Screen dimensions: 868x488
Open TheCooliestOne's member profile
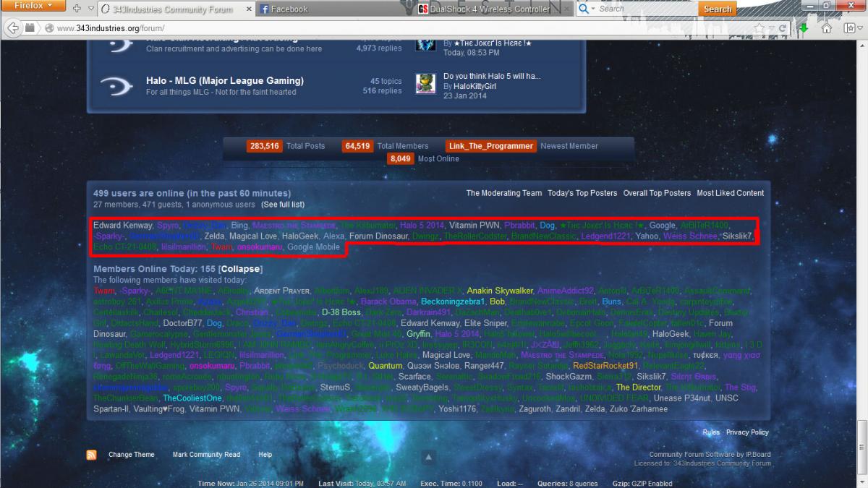pyautogui.click(x=192, y=398)
